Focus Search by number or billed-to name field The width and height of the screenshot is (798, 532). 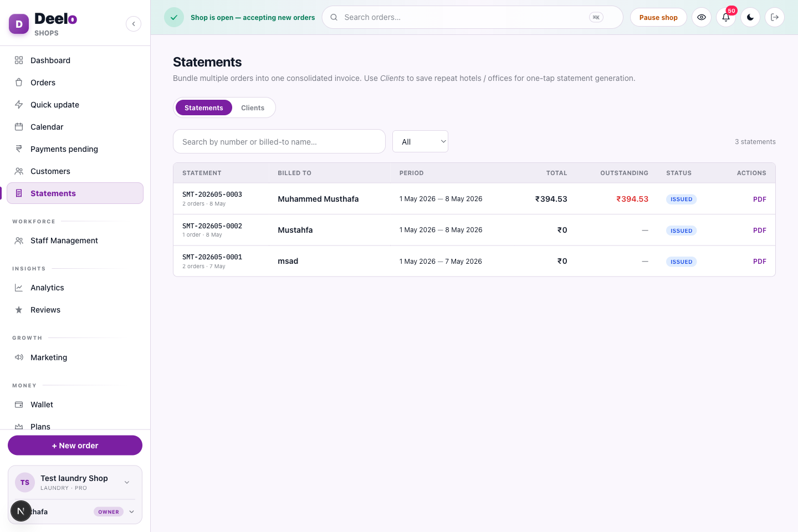point(279,141)
